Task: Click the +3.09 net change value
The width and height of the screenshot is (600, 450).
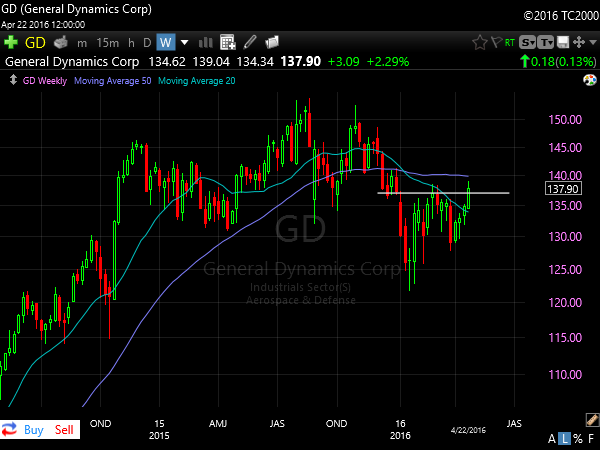Action: point(344,62)
